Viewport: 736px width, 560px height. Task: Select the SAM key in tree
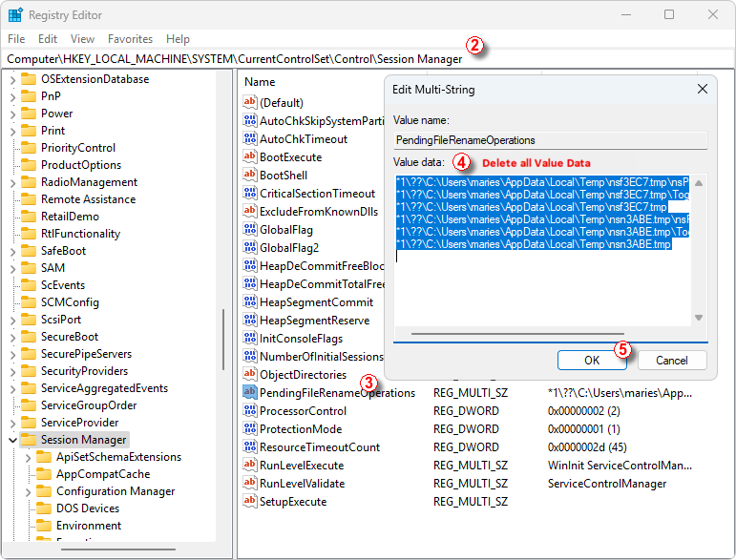tap(53, 268)
